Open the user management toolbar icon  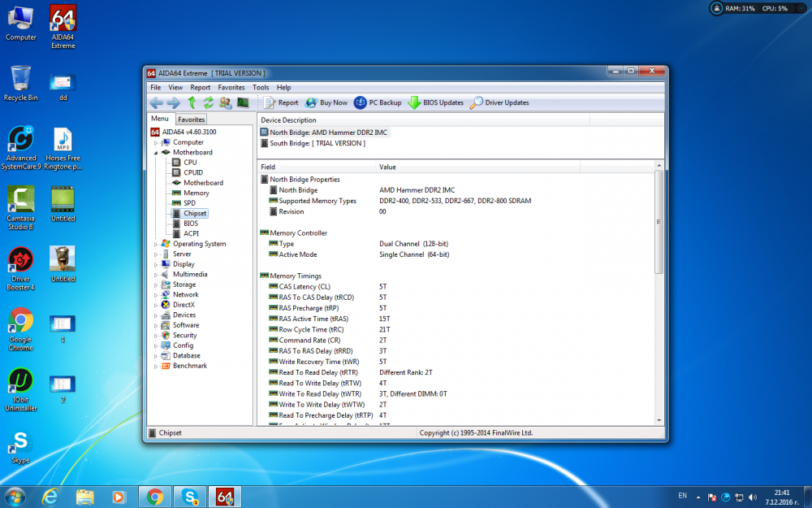[x=225, y=102]
